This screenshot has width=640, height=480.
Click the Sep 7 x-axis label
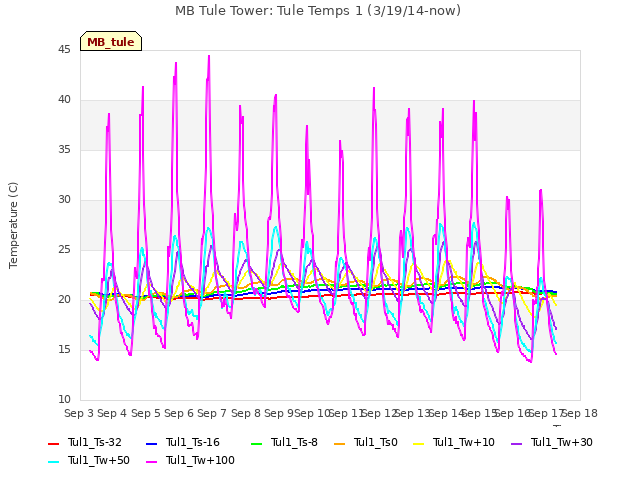(x=212, y=413)
